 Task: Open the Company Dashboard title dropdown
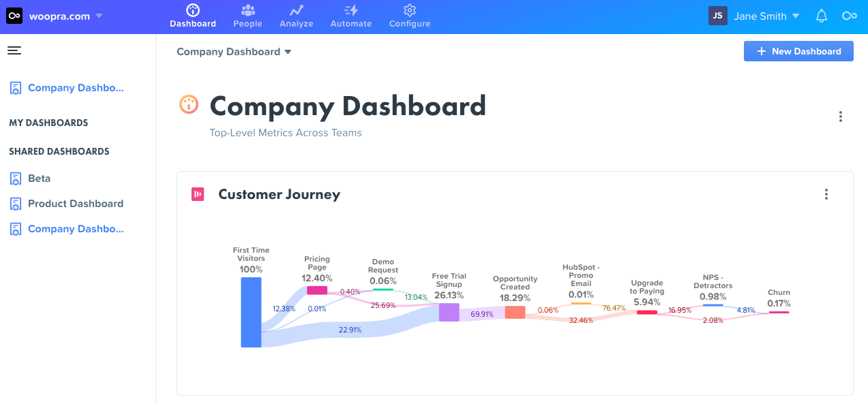pyautogui.click(x=287, y=51)
